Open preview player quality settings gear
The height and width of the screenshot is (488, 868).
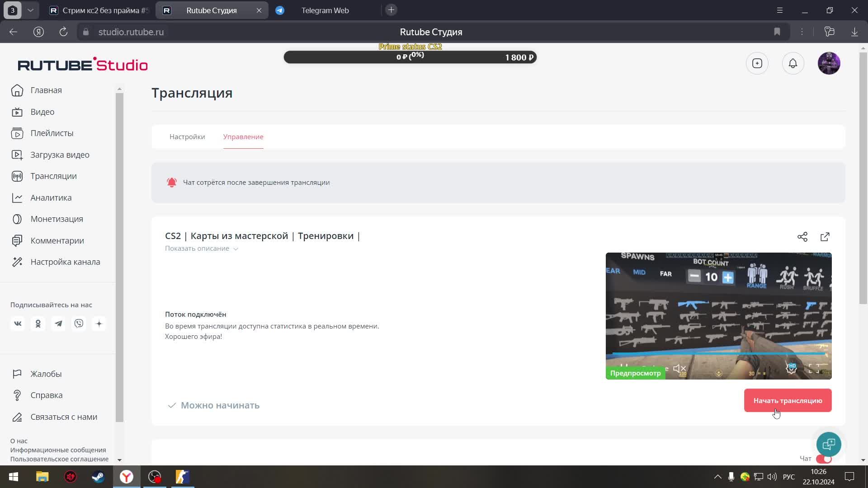(791, 368)
